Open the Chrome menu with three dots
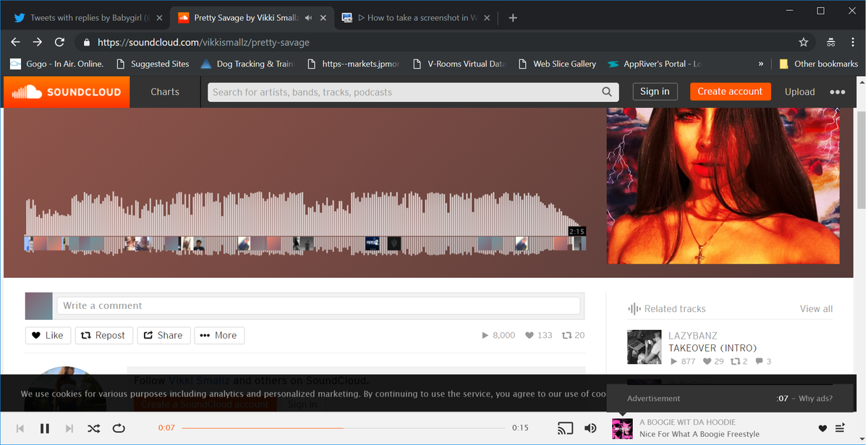The height and width of the screenshot is (445, 868). coord(854,42)
